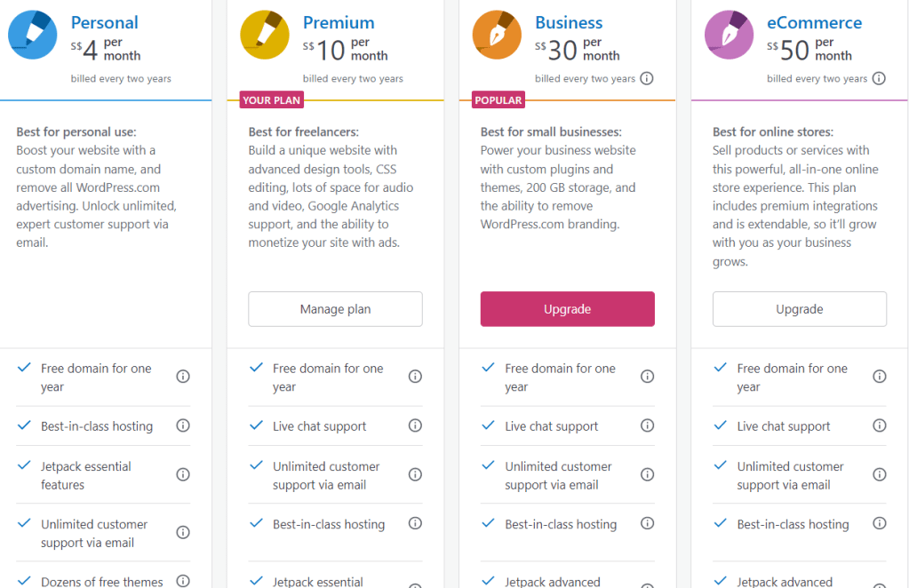Show info for eCommerce Unlimited email support
The height and width of the screenshot is (588, 909).
coord(879,474)
